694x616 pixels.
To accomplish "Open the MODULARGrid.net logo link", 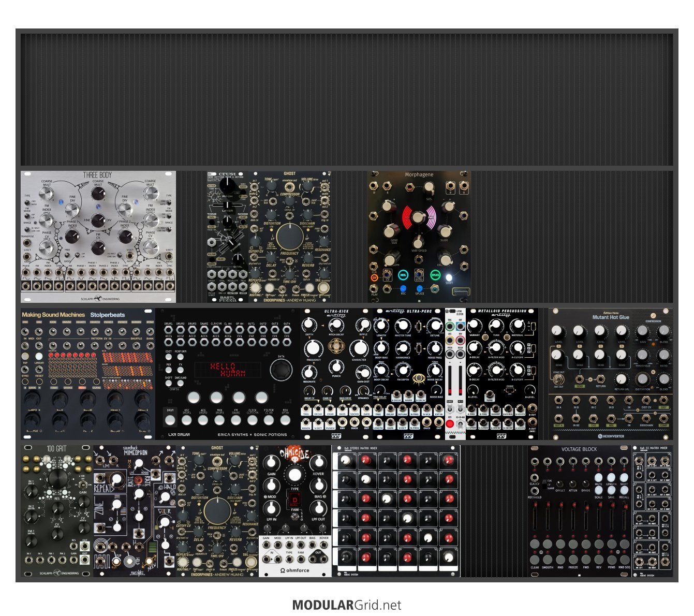I will tap(347, 605).
